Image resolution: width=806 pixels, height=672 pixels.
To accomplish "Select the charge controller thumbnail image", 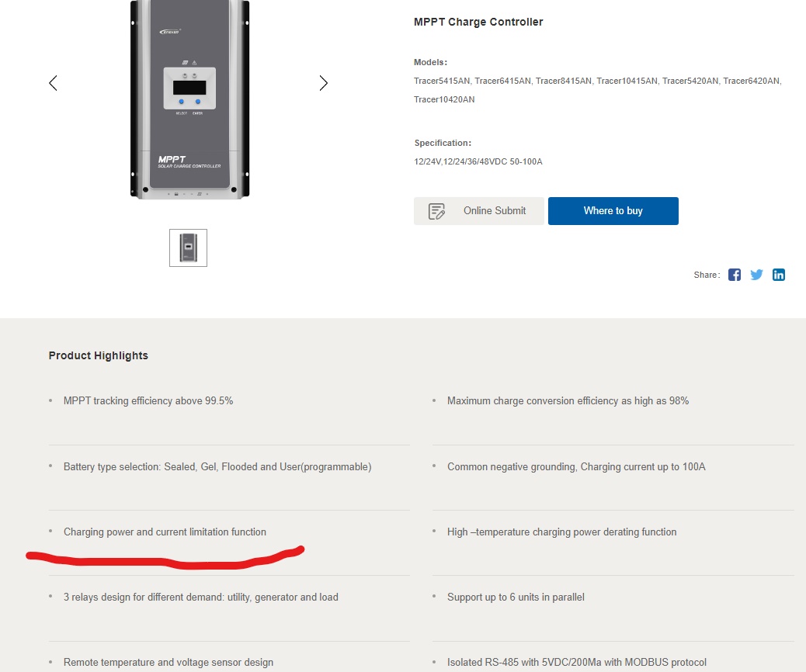I will coord(188,248).
